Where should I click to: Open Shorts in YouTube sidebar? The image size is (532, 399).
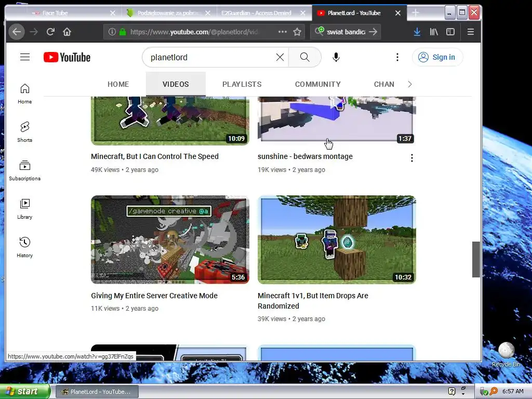click(x=25, y=132)
